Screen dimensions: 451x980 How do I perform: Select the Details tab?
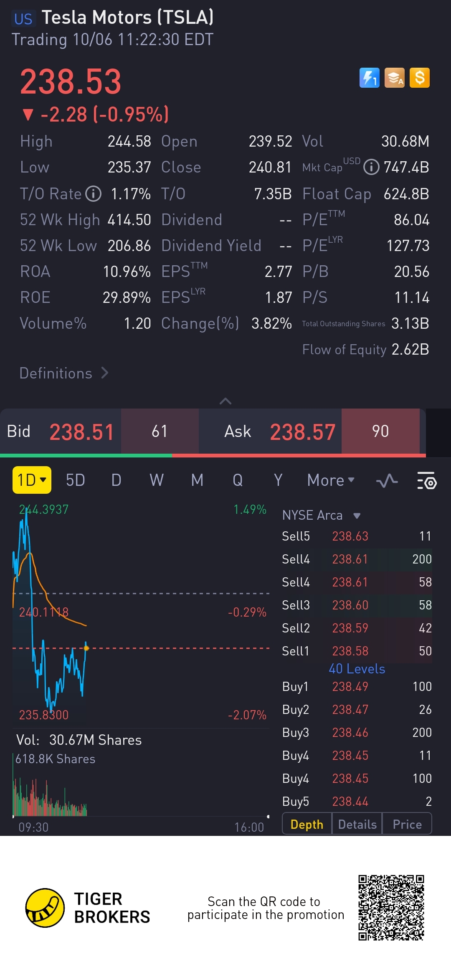(x=357, y=824)
